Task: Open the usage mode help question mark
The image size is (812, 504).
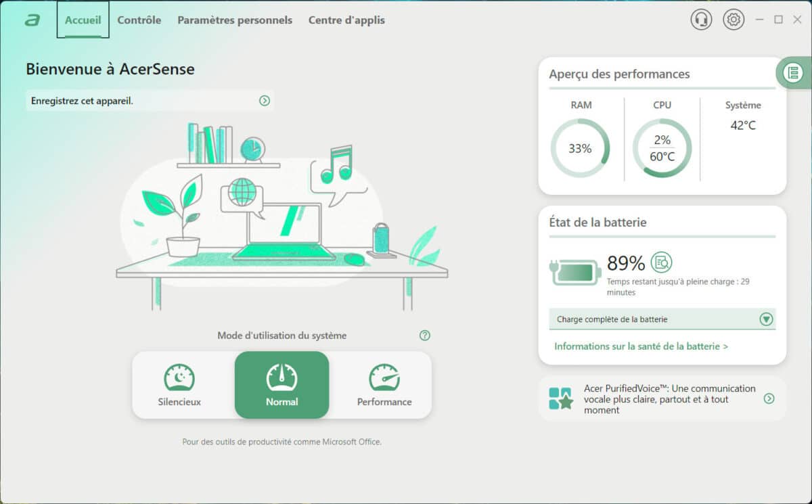Action: [x=425, y=336]
